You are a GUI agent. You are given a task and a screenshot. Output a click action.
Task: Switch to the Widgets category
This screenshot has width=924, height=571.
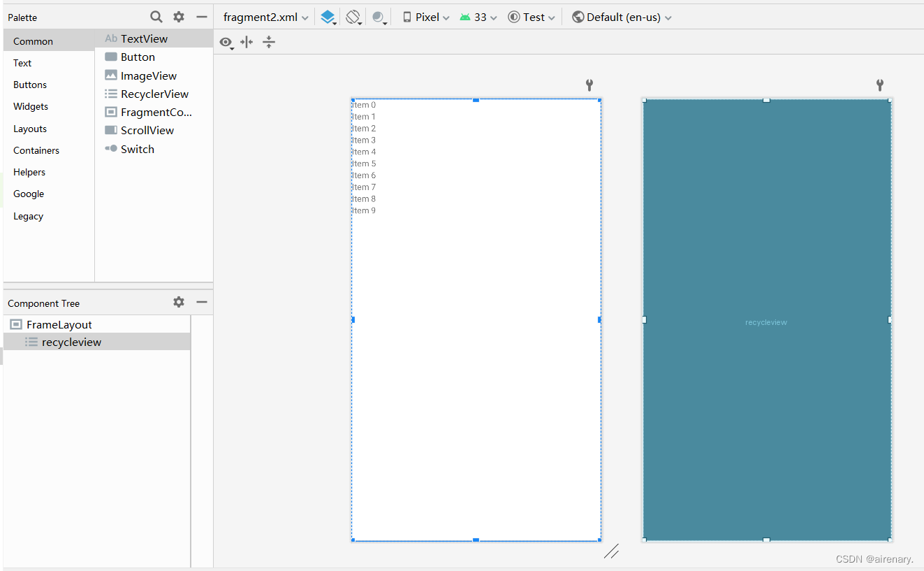coord(30,106)
